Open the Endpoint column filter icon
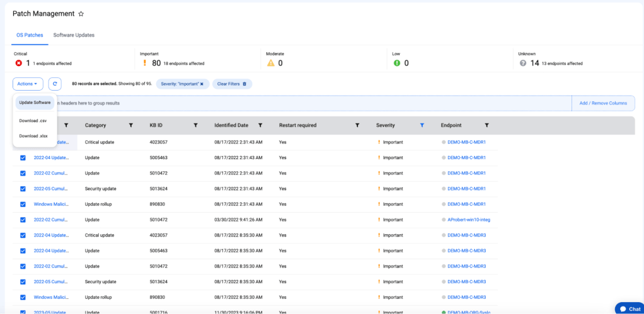This screenshot has width=644, height=314. [x=486, y=125]
